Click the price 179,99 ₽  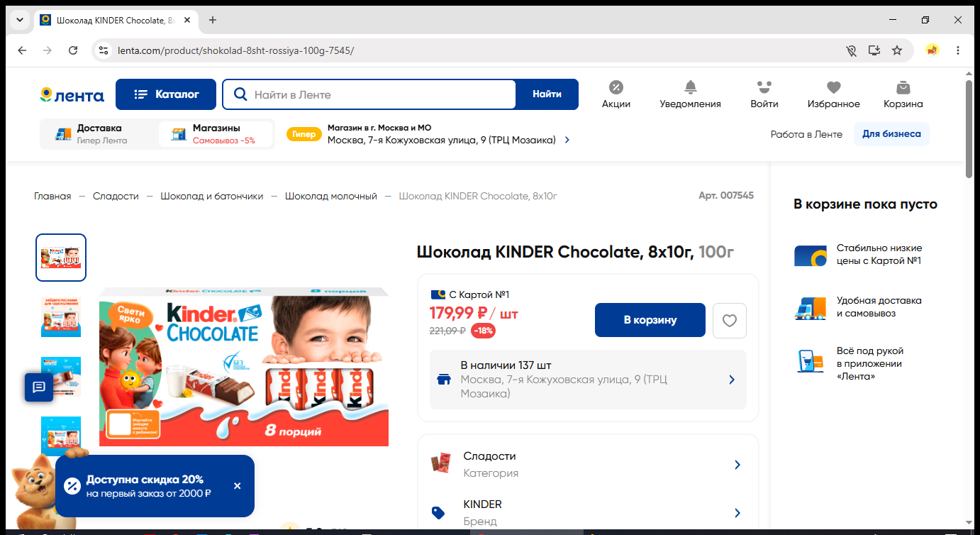point(458,313)
